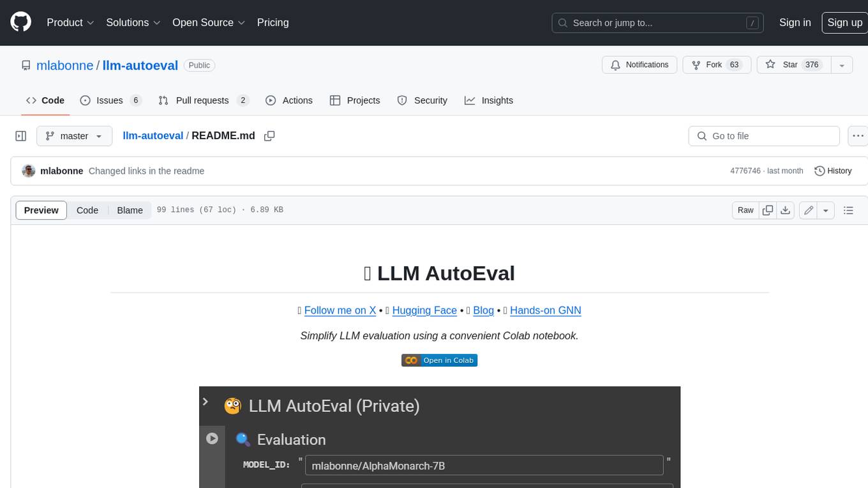
Task: Expand the Open Source menu
Action: [x=209, y=22]
